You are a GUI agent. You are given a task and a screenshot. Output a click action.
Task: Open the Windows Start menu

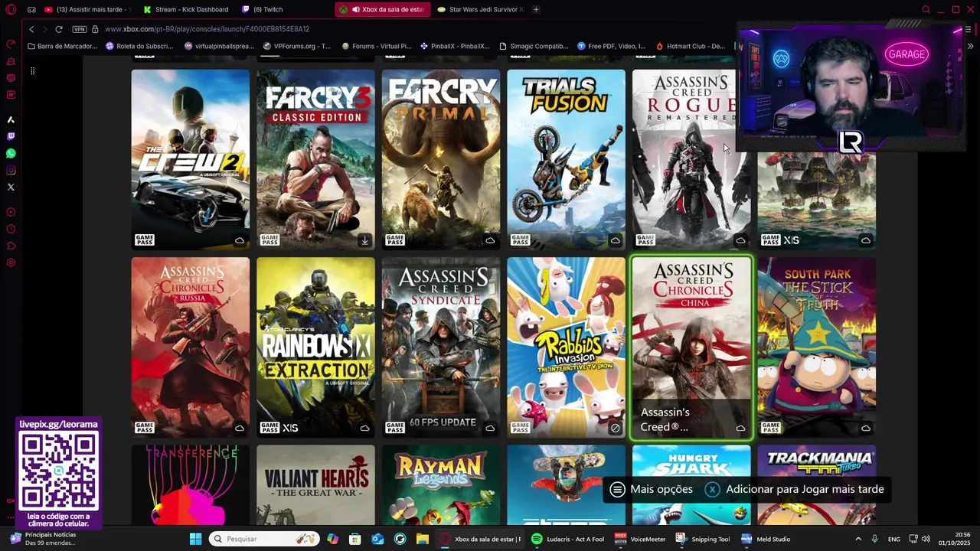(195, 539)
